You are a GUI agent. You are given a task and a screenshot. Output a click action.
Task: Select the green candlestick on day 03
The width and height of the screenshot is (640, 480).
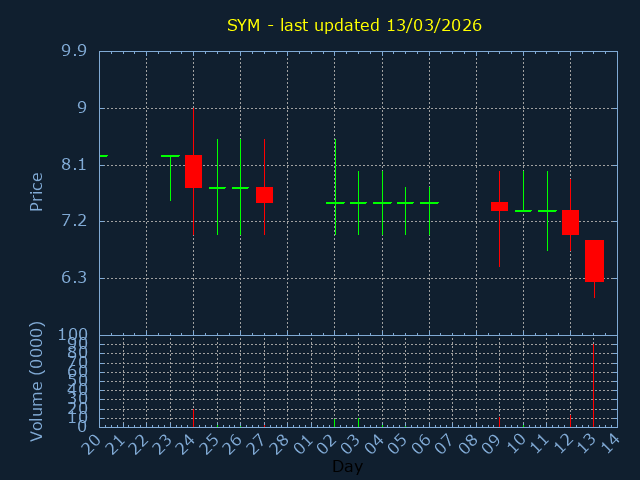pos(358,202)
